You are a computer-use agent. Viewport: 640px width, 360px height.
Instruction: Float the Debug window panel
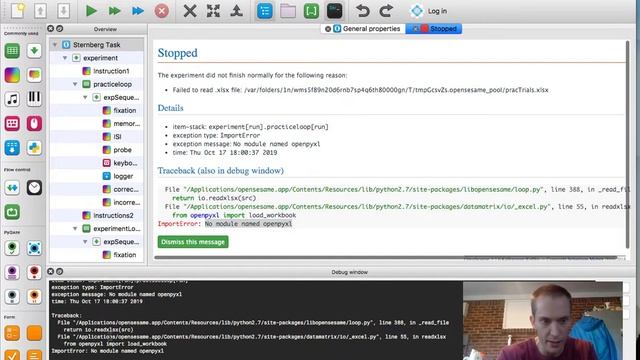tap(60, 271)
